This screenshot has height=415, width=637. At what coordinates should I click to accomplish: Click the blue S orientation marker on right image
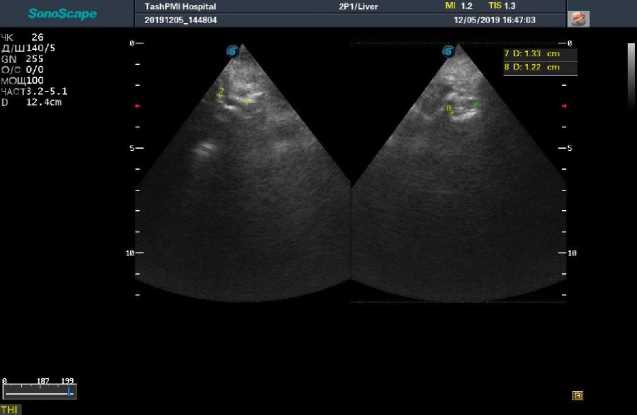448,52
